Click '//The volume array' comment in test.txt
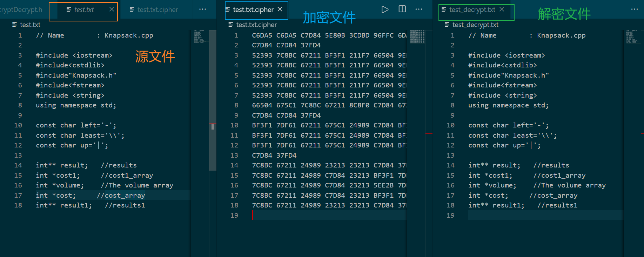This screenshot has width=644, height=257. (x=137, y=185)
